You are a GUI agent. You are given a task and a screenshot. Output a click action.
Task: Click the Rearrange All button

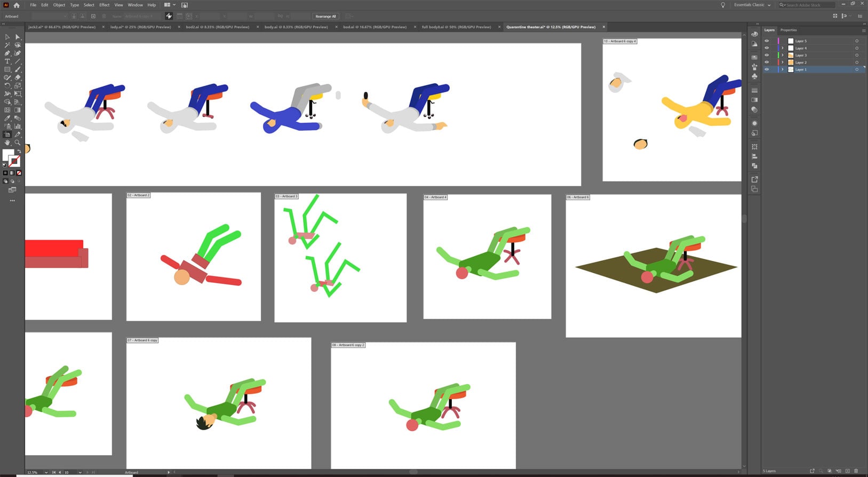click(x=325, y=17)
